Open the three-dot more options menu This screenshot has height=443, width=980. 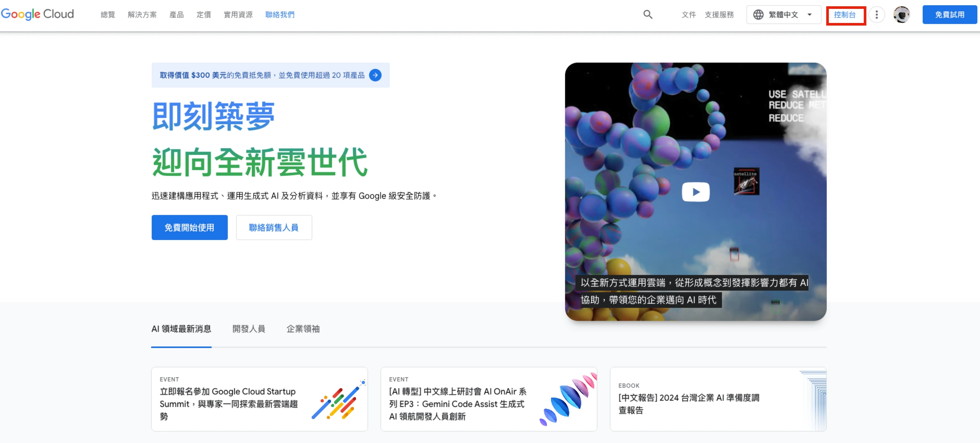(877, 14)
